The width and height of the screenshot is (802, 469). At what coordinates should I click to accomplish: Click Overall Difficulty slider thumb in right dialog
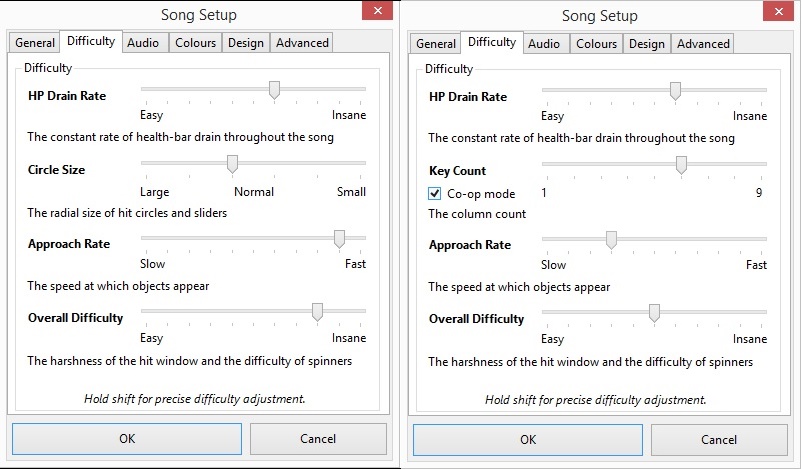click(654, 313)
